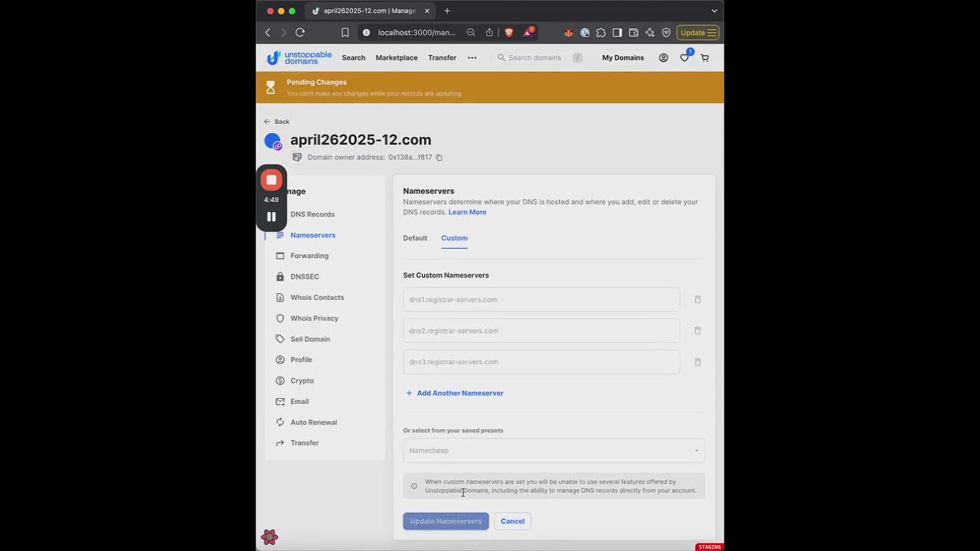The width and height of the screenshot is (980, 551).
Task: Click the Update Nameservers button
Action: tap(446, 521)
